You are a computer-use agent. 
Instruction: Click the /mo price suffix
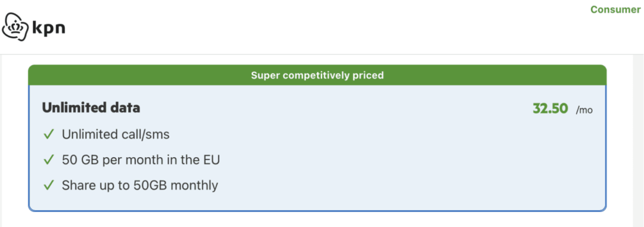pyautogui.click(x=584, y=110)
